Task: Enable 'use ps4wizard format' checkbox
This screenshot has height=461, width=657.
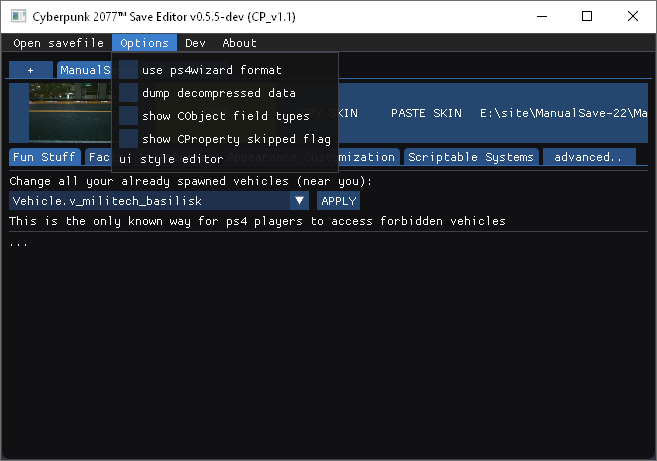Action: pyautogui.click(x=128, y=70)
